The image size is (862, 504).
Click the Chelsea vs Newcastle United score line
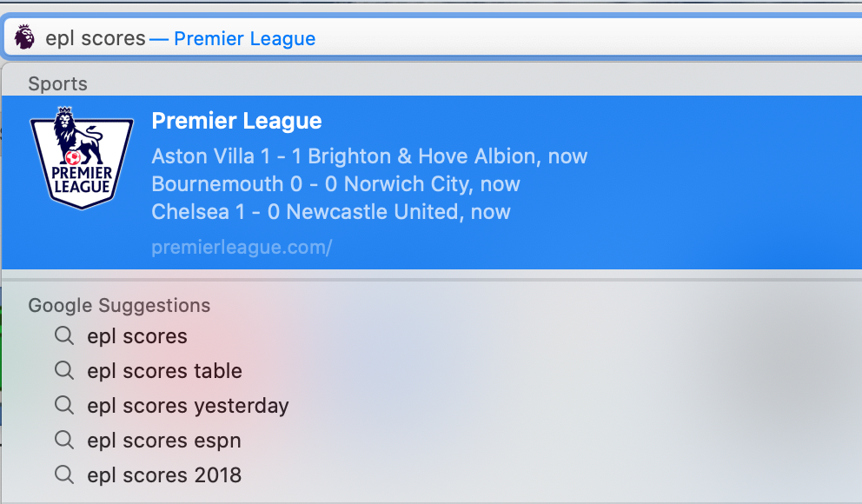[x=331, y=212]
